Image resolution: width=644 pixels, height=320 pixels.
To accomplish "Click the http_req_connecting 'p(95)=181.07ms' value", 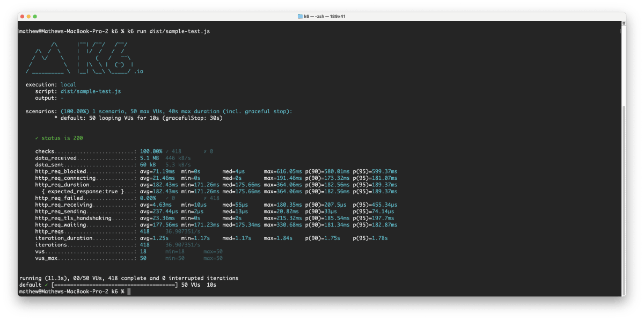I will [x=375, y=178].
